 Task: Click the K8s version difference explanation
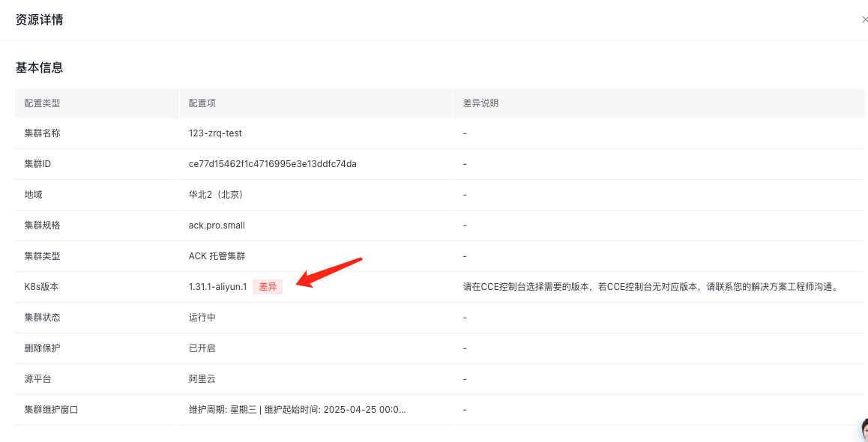(x=653, y=287)
